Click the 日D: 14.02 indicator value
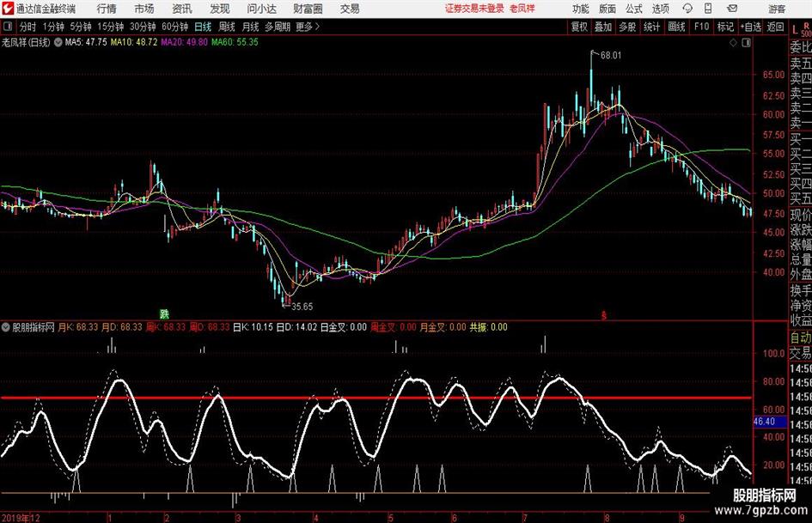Image resolution: width=812 pixels, height=523 pixels. pyautogui.click(x=296, y=327)
